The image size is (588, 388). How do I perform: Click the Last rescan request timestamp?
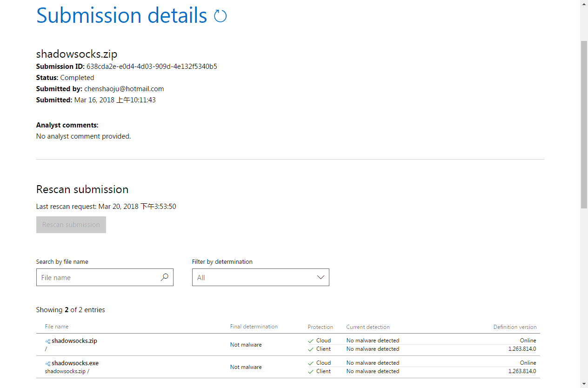point(137,206)
